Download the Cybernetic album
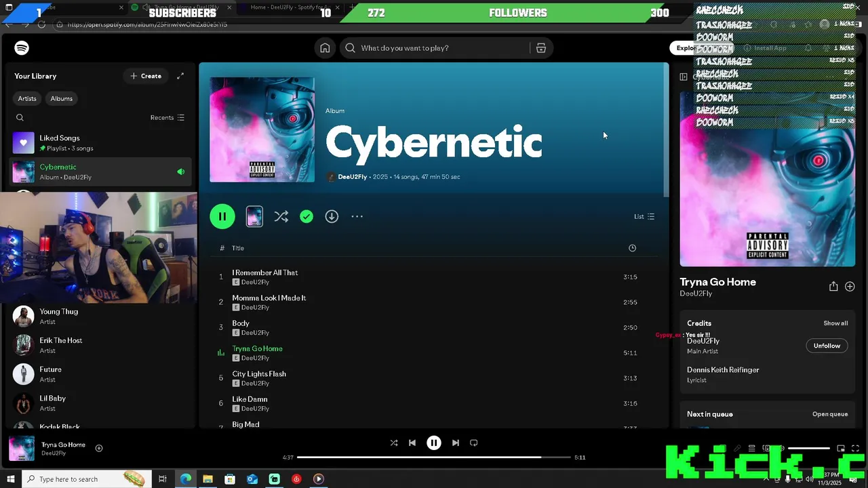The width and height of the screenshot is (868, 488). pos(332,216)
